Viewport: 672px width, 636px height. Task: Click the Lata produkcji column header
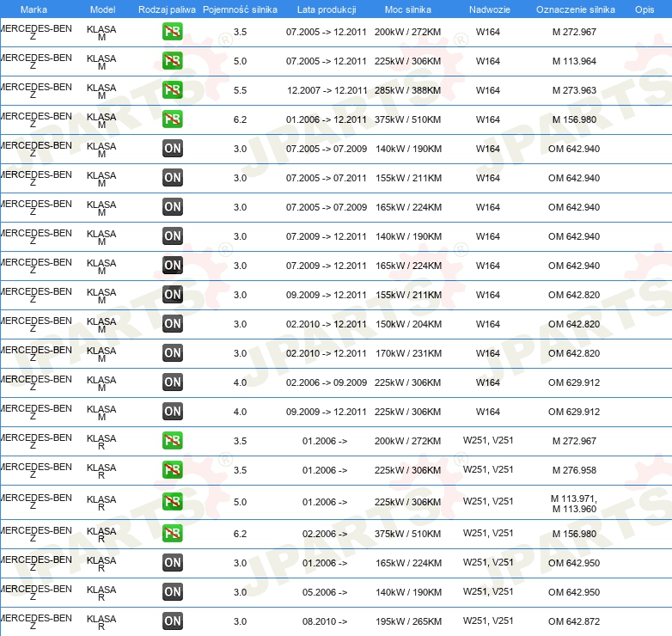click(327, 9)
